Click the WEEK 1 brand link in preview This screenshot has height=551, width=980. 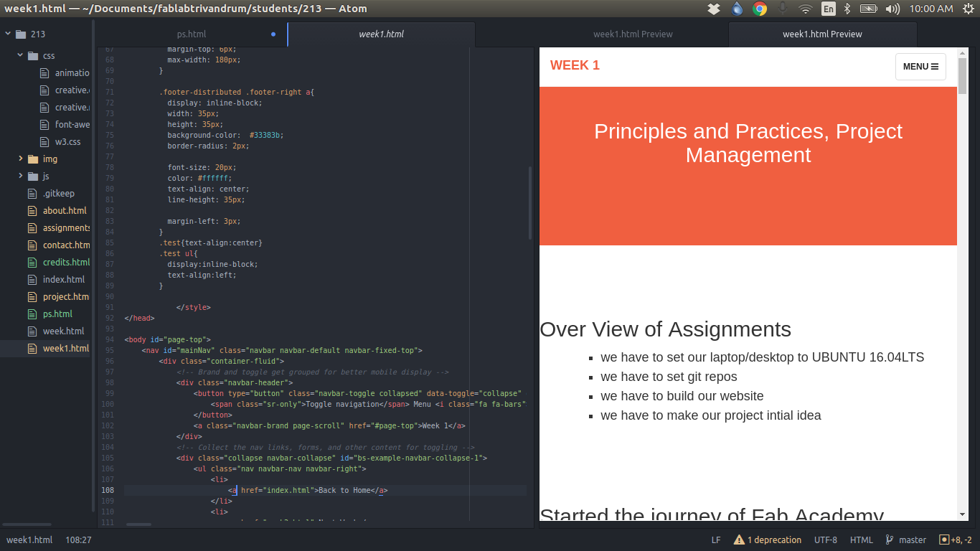coord(575,65)
